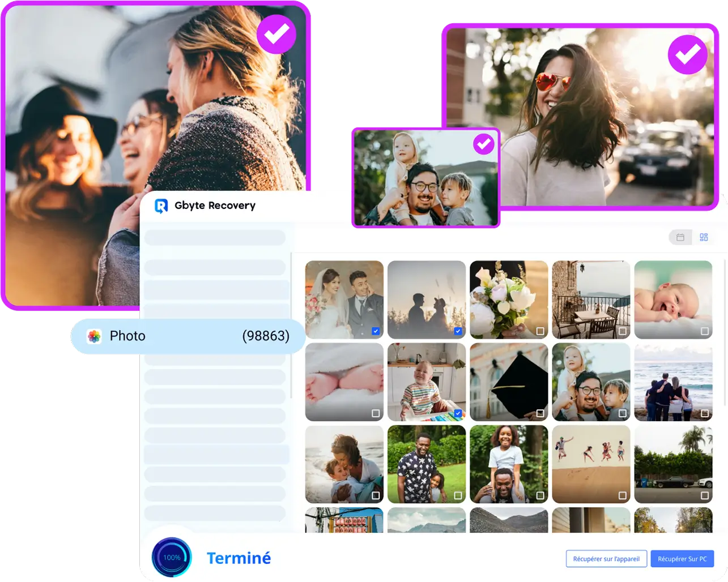Select the Photo category in sidebar
This screenshot has width=728, height=582.
pos(187,336)
